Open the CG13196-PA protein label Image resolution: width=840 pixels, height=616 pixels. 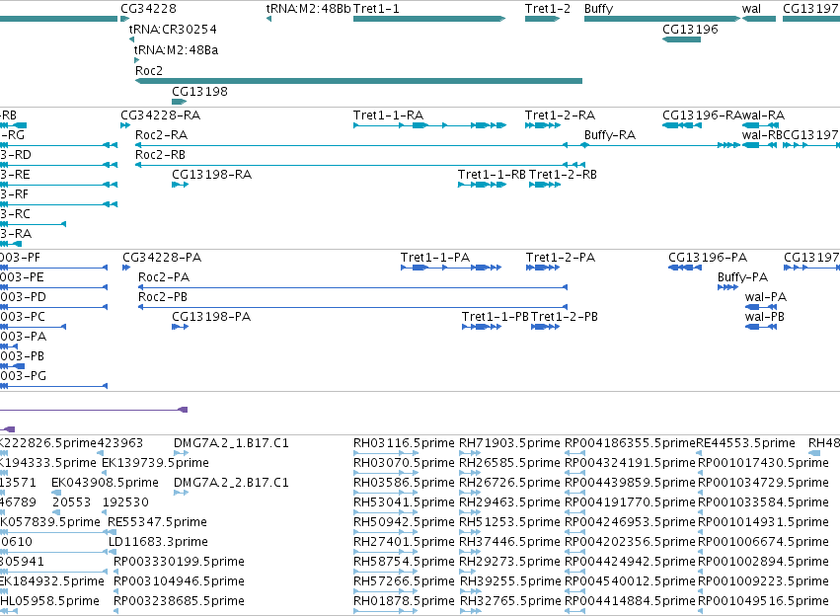click(x=708, y=258)
